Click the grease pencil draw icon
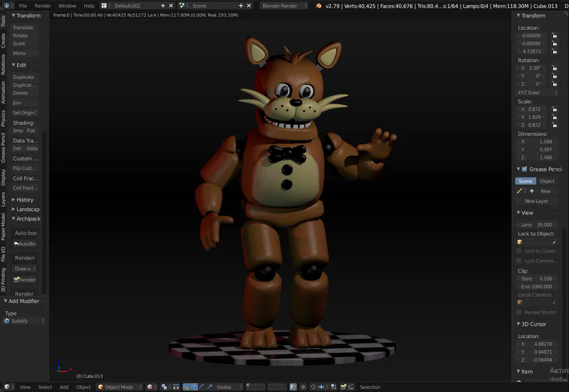 [x=520, y=191]
